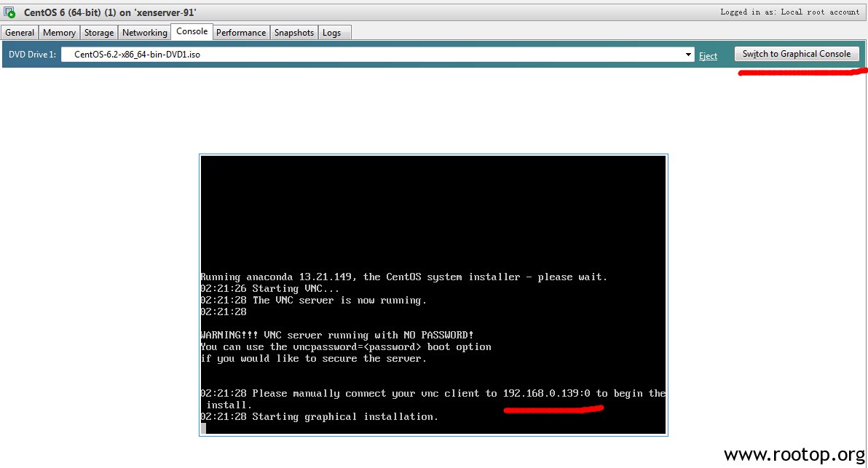Image resolution: width=868 pixels, height=468 pixels.
Task: Click 'Starting graphical installation.' console line
Action: tap(320, 416)
